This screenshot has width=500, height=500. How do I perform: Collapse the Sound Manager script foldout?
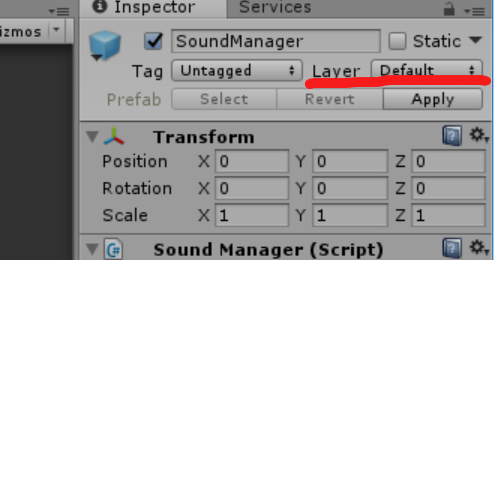coord(92,249)
